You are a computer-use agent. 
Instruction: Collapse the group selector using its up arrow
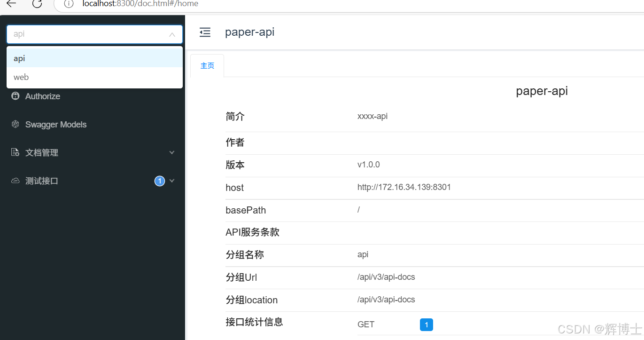click(172, 34)
